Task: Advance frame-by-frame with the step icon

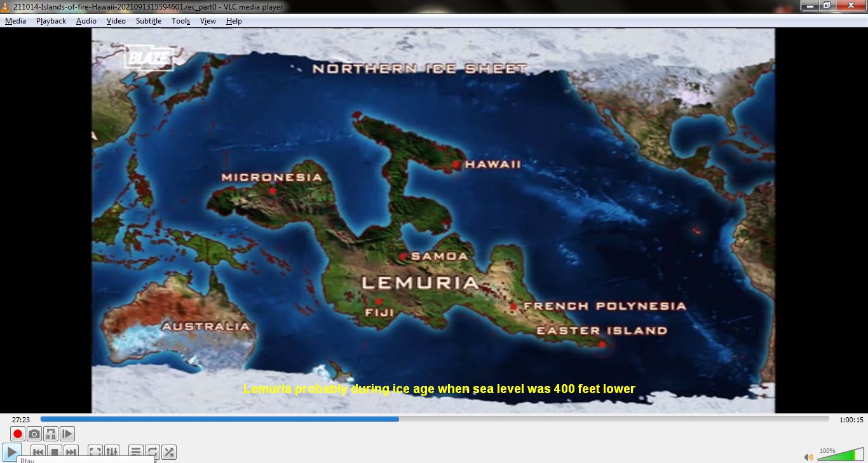Action: pyautogui.click(x=67, y=434)
